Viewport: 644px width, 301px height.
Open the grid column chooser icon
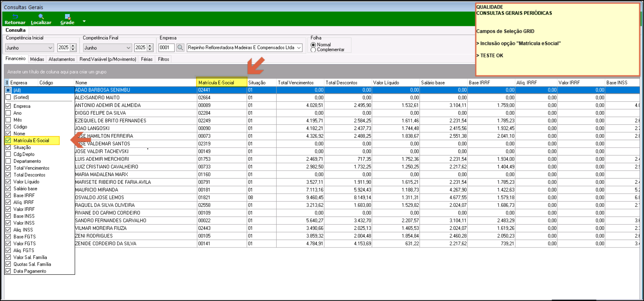tap(7, 83)
